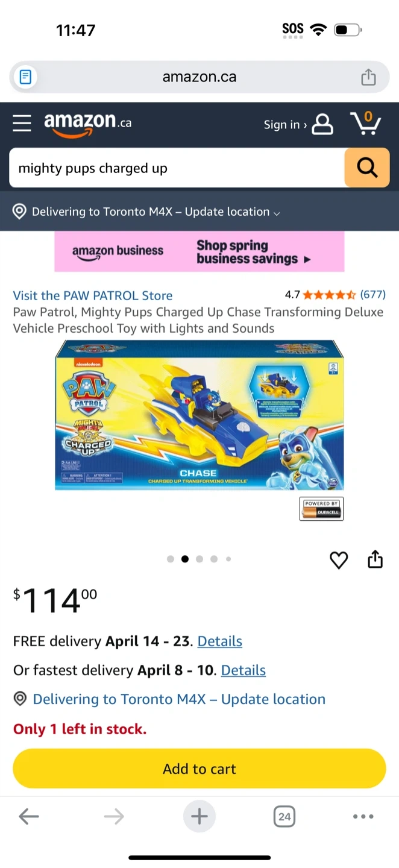
Task: Go back with browser back arrow
Action: [x=28, y=817]
